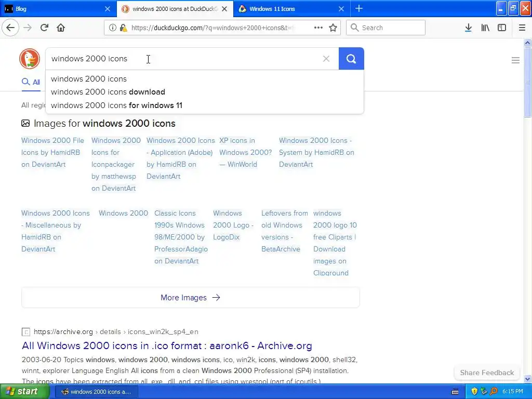The image size is (532, 399).
Task: Click the Firefox Search box in toolbar
Action: click(386, 28)
